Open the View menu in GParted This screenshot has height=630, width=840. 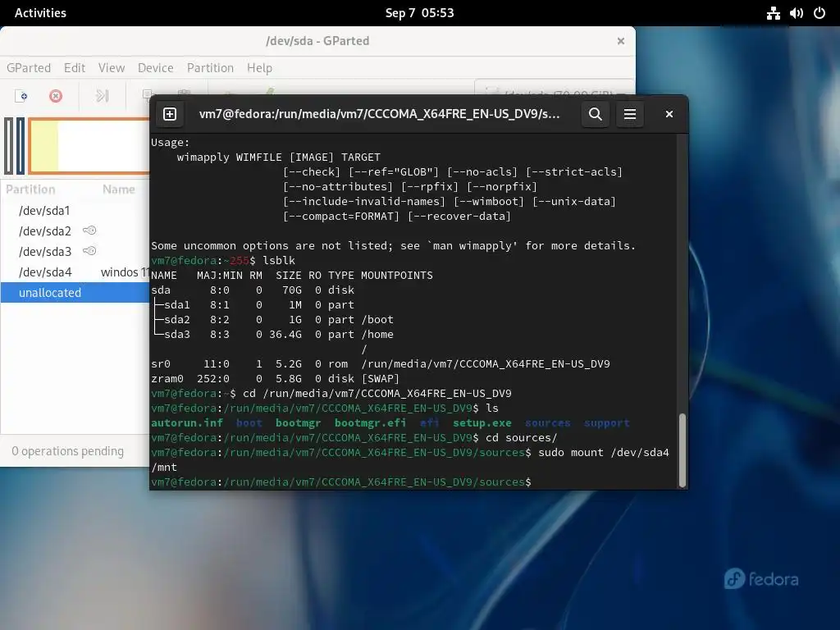112,68
